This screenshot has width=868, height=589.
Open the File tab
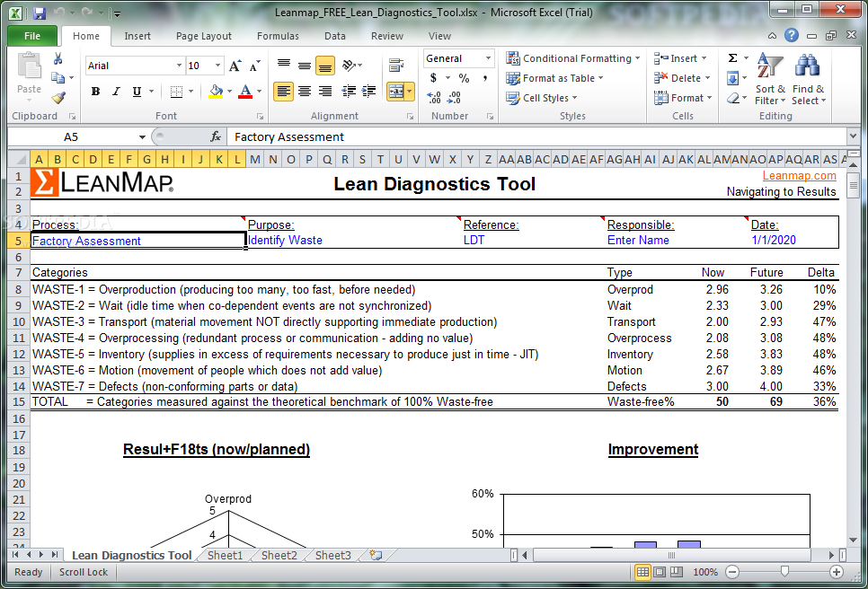coord(32,36)
